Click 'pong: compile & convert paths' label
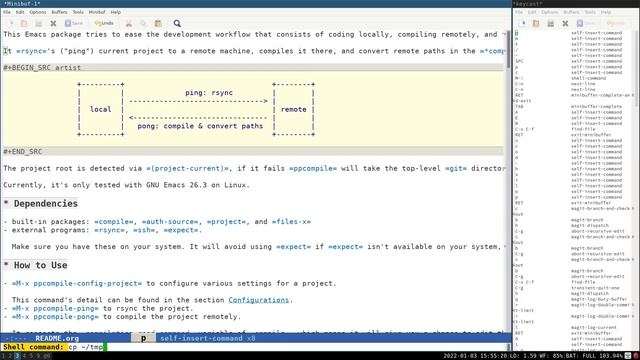Screen dimensions: 640x360 point(200,126)
